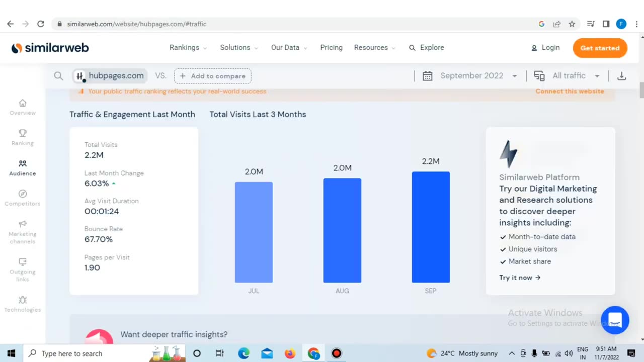The height and width of the screenshot is (362, 644).
Task: Click the hubpages.com site chip
Action: coord(110,76)
